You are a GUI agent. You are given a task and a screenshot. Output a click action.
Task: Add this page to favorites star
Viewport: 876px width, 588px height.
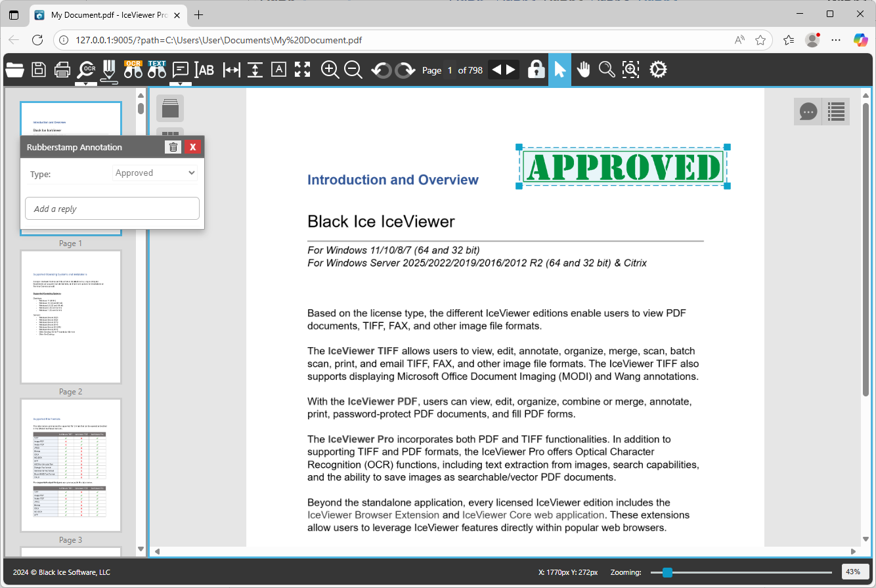click(x=760, y=40)
